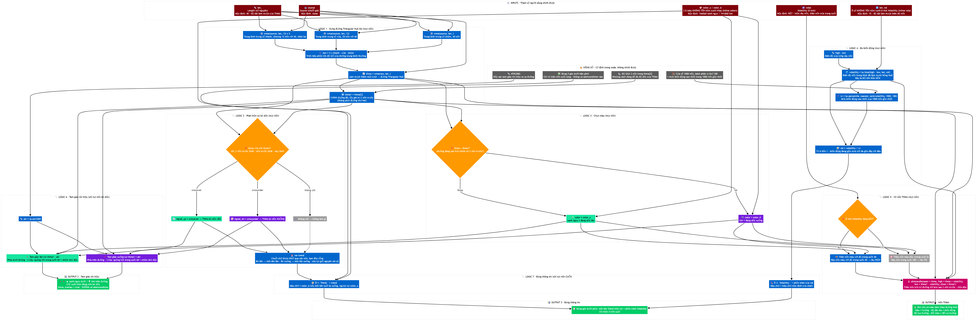This screenshot has height=322, width=980.
Task: Click the thma = wma(raw, len_) node
Action: 376,75
